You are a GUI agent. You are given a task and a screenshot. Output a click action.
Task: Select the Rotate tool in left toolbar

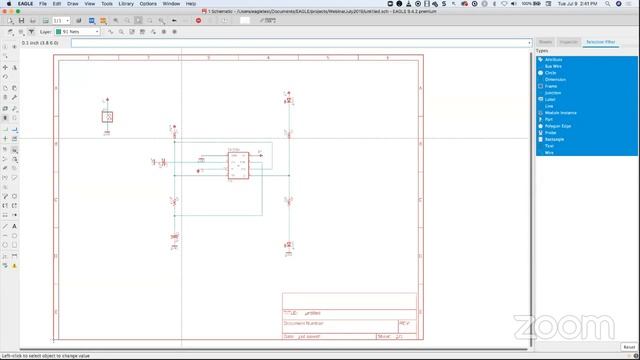pos(5,77)
